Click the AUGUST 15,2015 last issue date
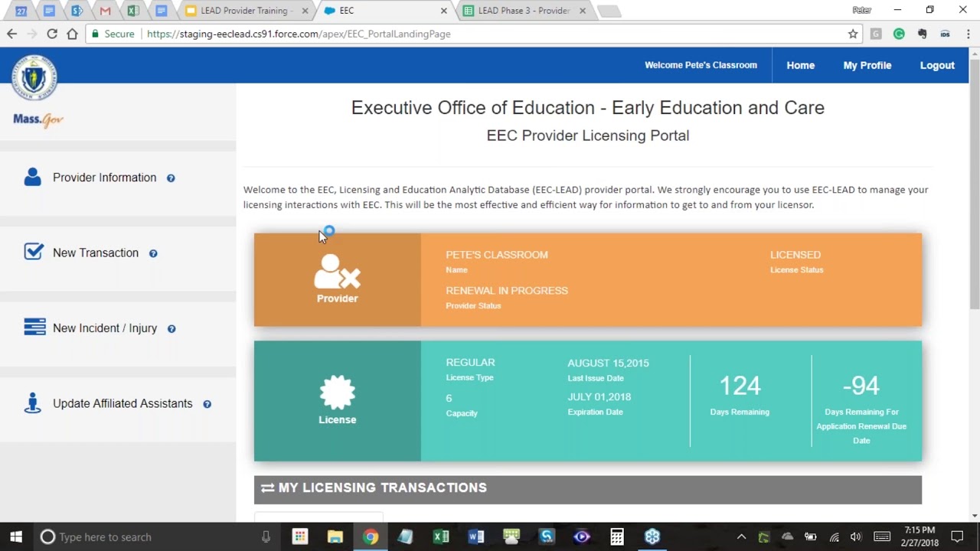Image resolution: width=980 pixels, height=551 pixels. coord(608,364)
